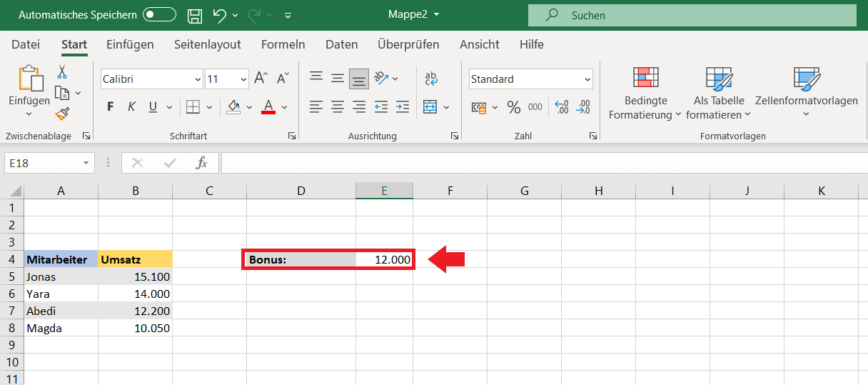Image resolution: width=868 pixels, height=385 pixels.
Task: Open the Quick Access Toolbar customize arrow
Action: click(x=288, y=15)
